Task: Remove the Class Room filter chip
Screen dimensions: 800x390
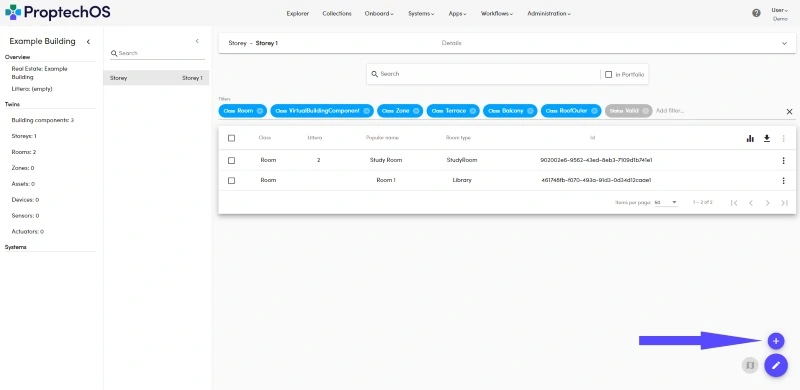Action: tap(260, 111)
